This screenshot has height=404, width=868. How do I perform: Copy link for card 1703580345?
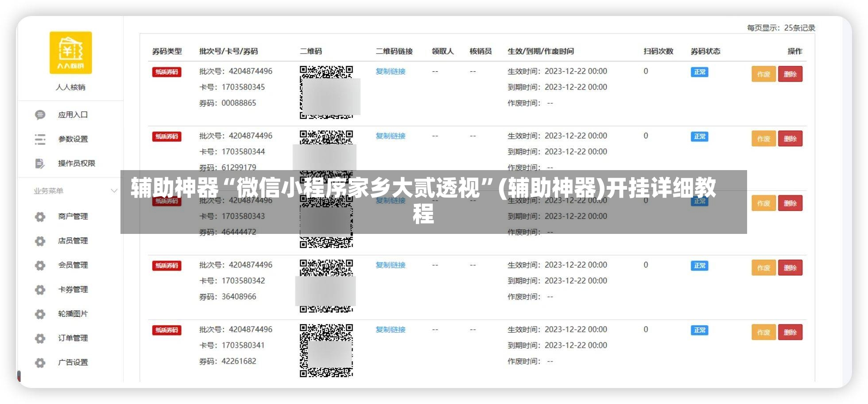[390, 71]
